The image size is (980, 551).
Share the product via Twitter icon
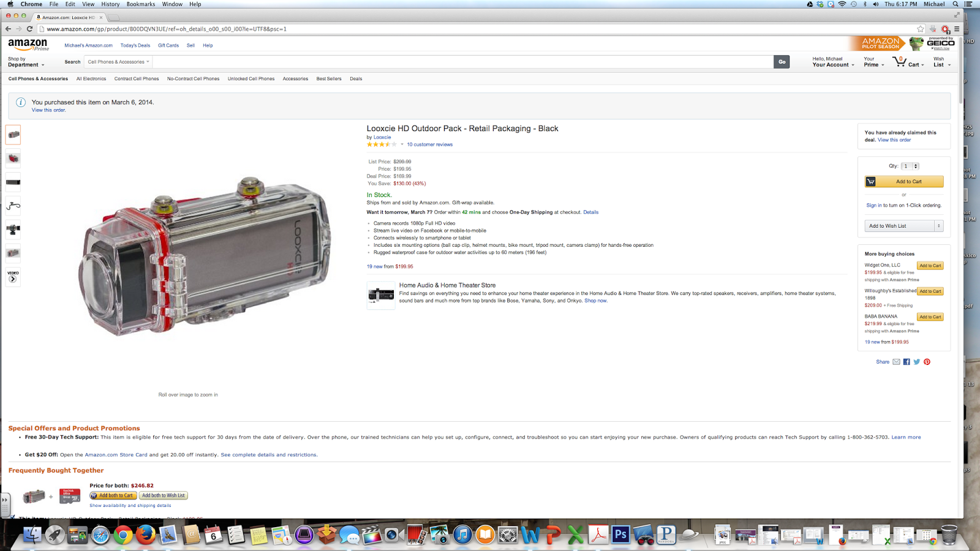click(916, 362)
